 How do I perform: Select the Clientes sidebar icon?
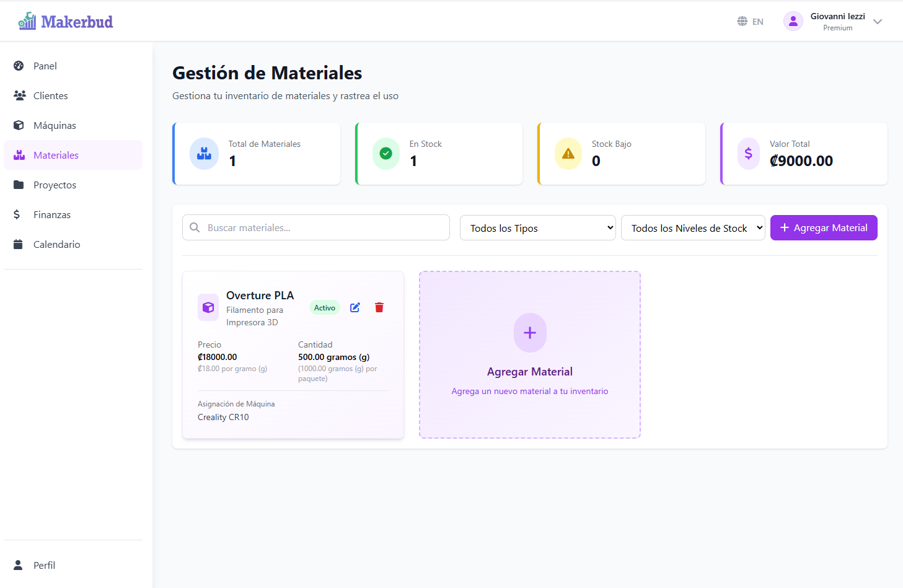coord(19,95)
